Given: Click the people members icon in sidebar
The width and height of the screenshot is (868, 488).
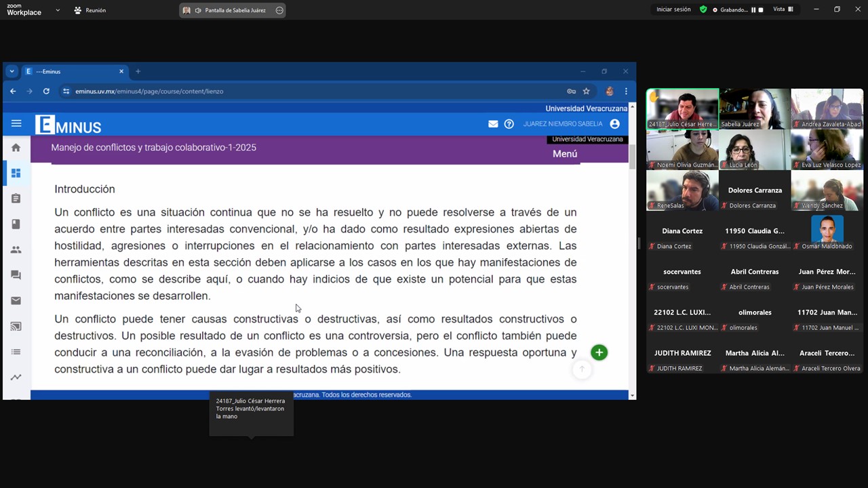Looking at the screenshot, I should 16,249.
